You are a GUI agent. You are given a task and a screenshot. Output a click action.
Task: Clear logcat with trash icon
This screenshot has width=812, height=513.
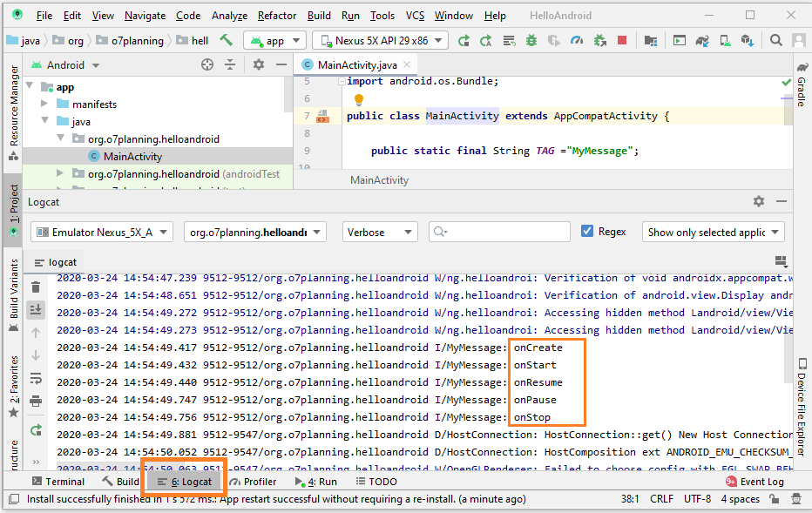click(x=36, y=287)
